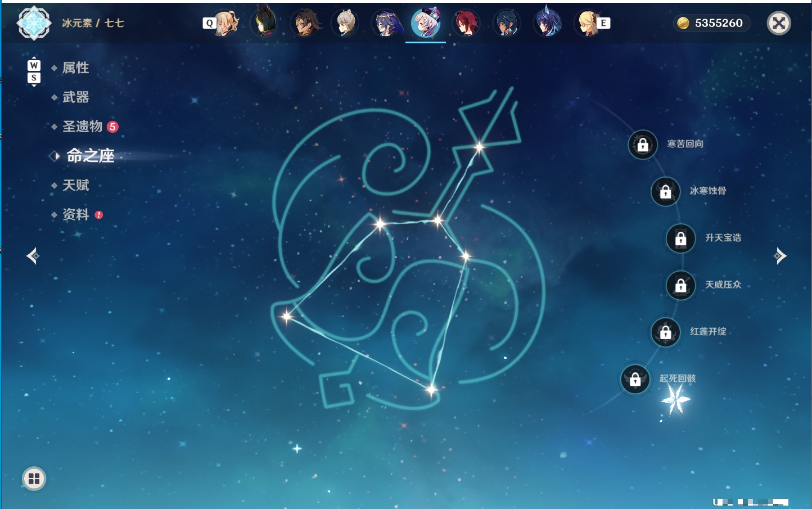Open the locked 寒苦回向 constellation node
The image size is (812, 509).
click(643, 145)
